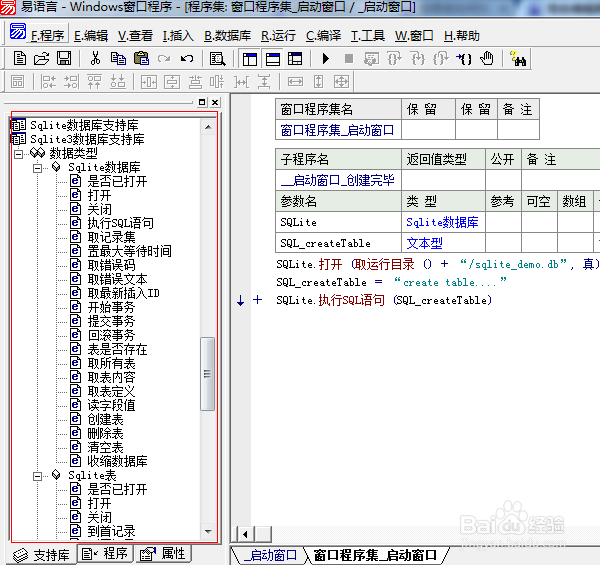Select 收缩数据库 in the tree
The height and width of the screenshot is (565, 600).
(117, 461)
